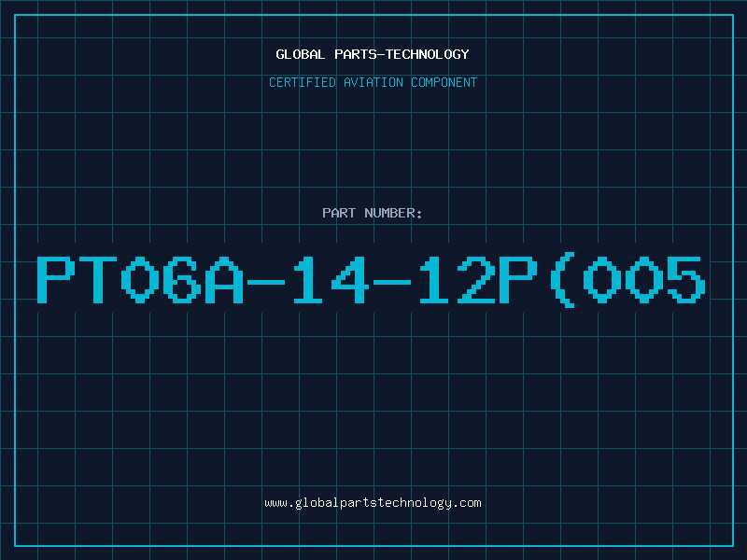This screenshot has height=560, width=747.
Task: Click the CERTIFIED AVIATION COMPONENT subtitle
Action: point(373,82)
